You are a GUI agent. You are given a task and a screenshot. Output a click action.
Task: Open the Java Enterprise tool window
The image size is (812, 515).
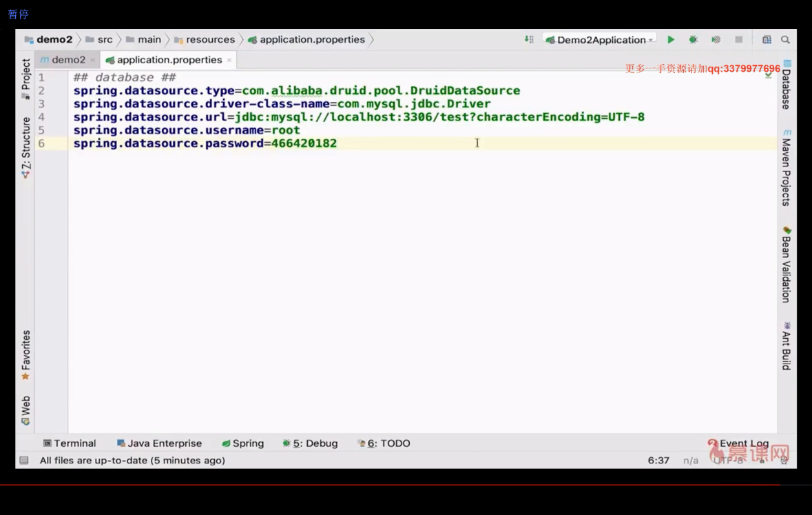pos(159,443)
